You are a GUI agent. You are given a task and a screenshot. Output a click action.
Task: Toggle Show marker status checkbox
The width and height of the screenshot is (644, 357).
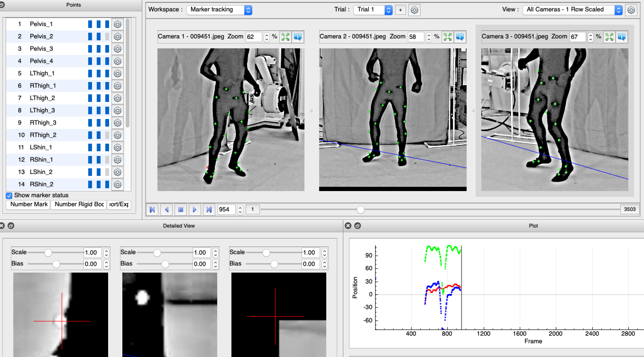pyautogui.click(x=8, y=195)
